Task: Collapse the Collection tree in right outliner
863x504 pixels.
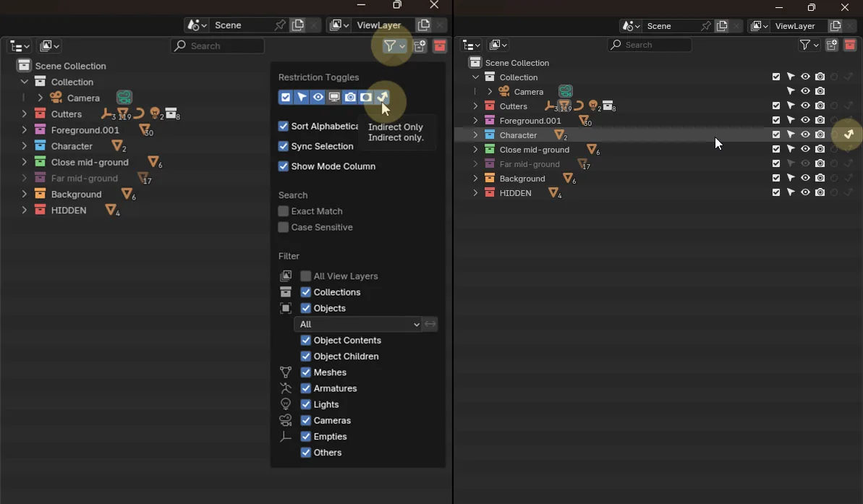Action: [475, 77]
